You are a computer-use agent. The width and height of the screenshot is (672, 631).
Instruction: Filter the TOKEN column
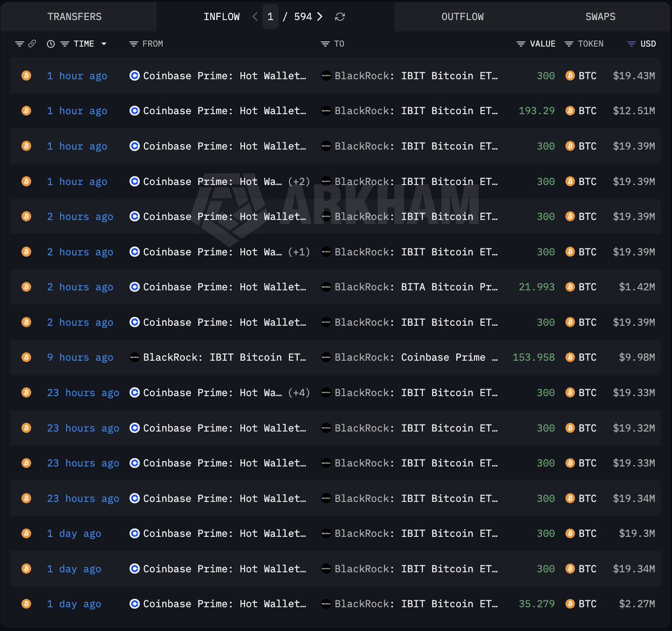point(569,44)
